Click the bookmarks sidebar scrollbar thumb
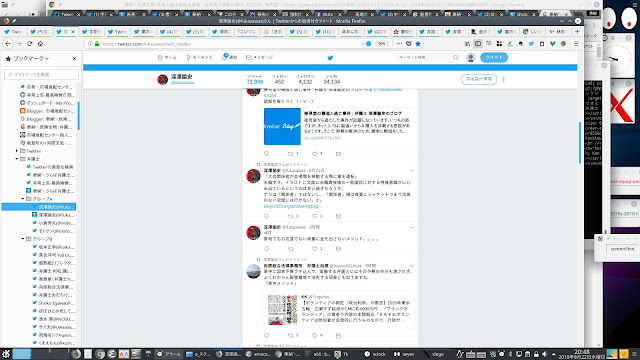The image size is (640, 360). tap(78, 116)
